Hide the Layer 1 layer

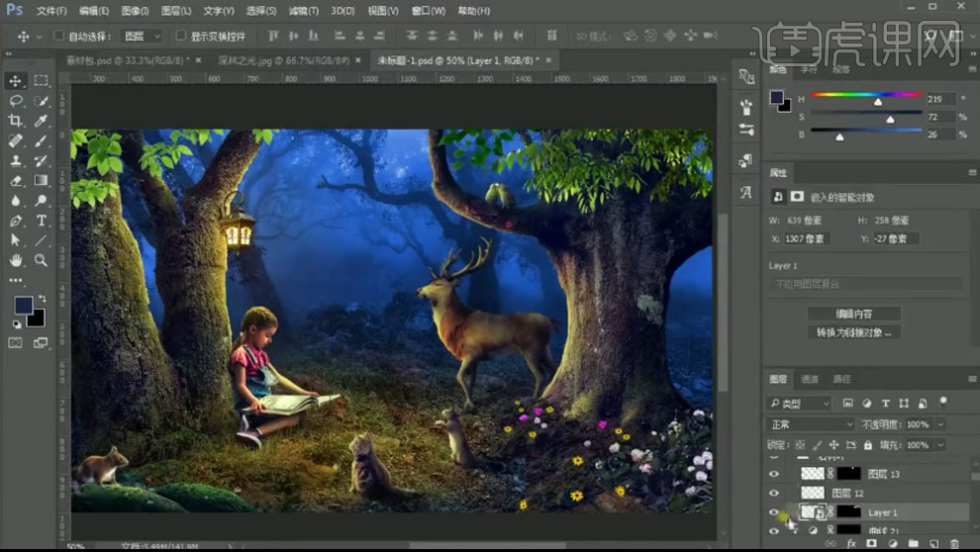click(774, 512)
